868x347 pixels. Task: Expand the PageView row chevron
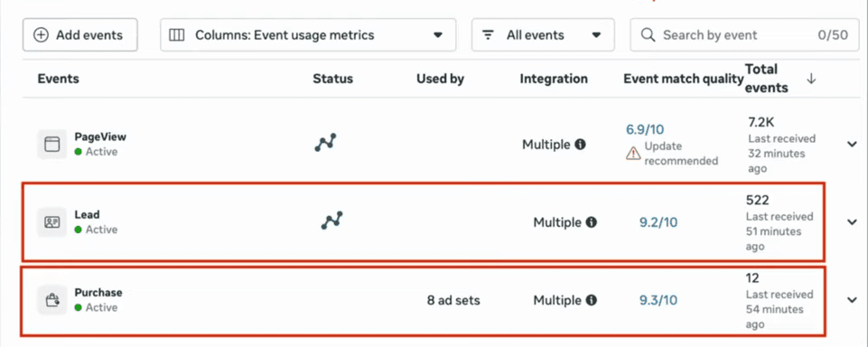click(852, 144)
